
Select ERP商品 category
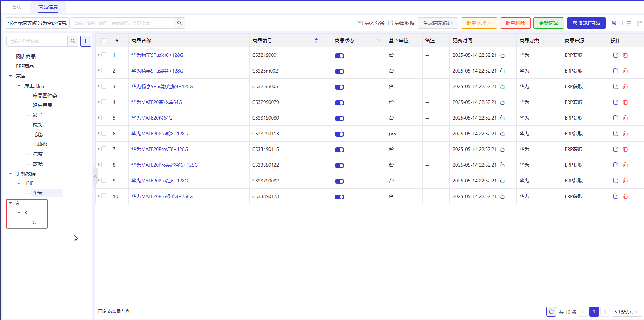[25, 66]
